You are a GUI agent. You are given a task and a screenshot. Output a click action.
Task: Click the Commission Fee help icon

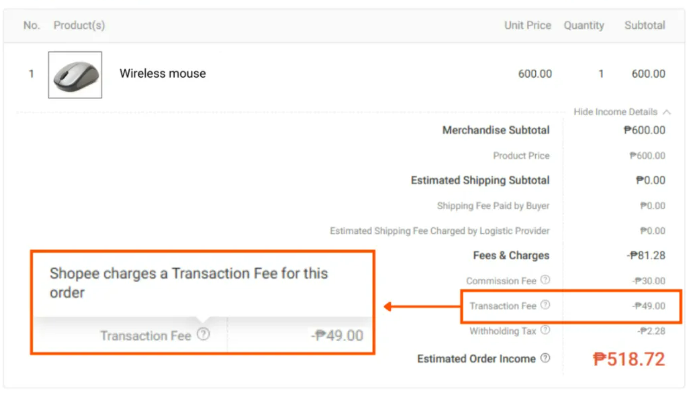[x=545, y=280]
